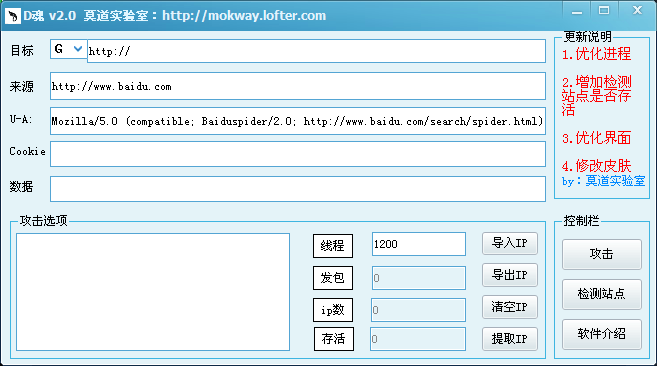Click the 线程 label button
657x366 pixels.
pos(333,246)
